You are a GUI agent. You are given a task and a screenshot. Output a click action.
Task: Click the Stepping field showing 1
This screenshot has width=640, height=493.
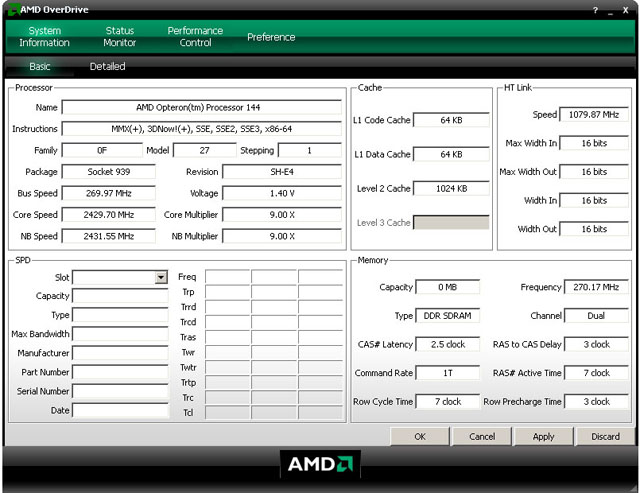tap(310, 150)
